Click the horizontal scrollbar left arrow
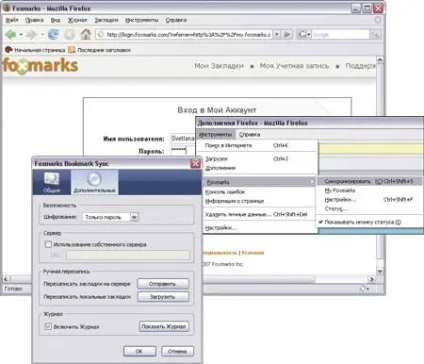Viewport: 424px width, 364px height. tap(6, 279)
